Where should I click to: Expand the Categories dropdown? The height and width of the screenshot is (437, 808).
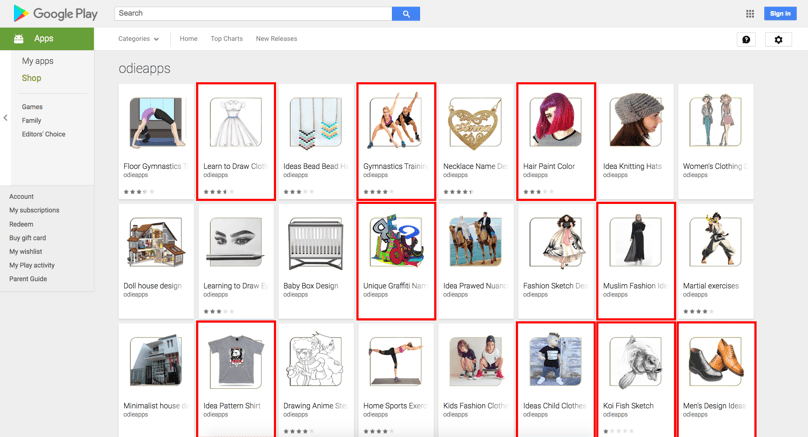[138, 39]
